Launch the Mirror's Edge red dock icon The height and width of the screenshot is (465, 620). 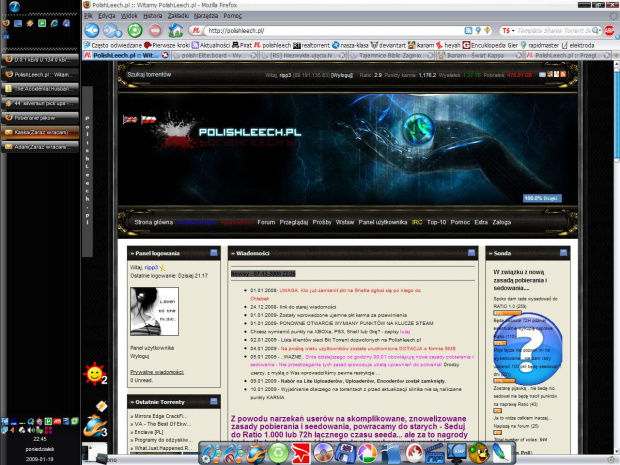(x=301, y=453)
